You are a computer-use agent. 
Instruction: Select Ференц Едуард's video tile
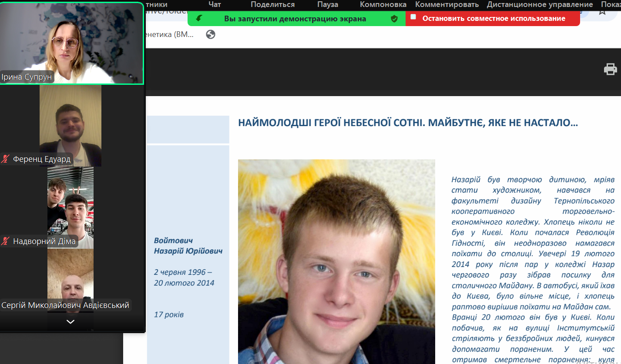(x=70, y=126)
